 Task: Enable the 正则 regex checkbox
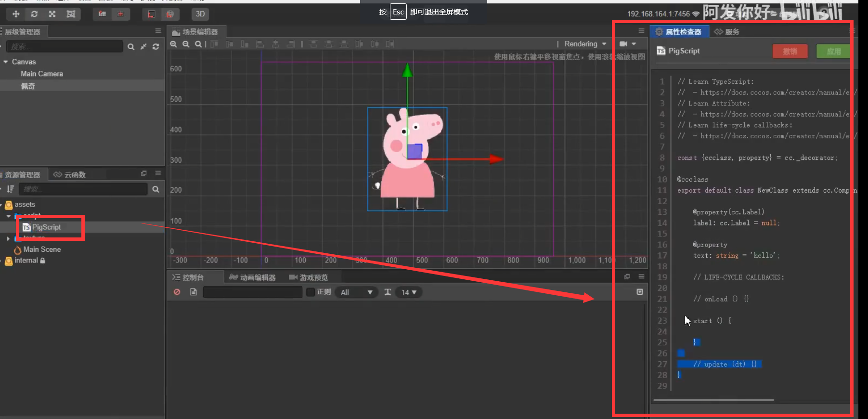(x=311, y=292)
